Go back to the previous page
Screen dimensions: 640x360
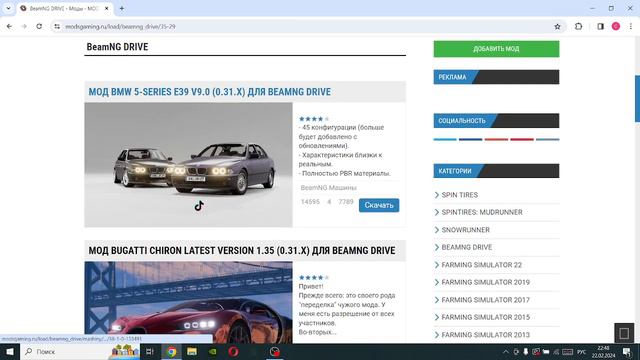point(9,26)
